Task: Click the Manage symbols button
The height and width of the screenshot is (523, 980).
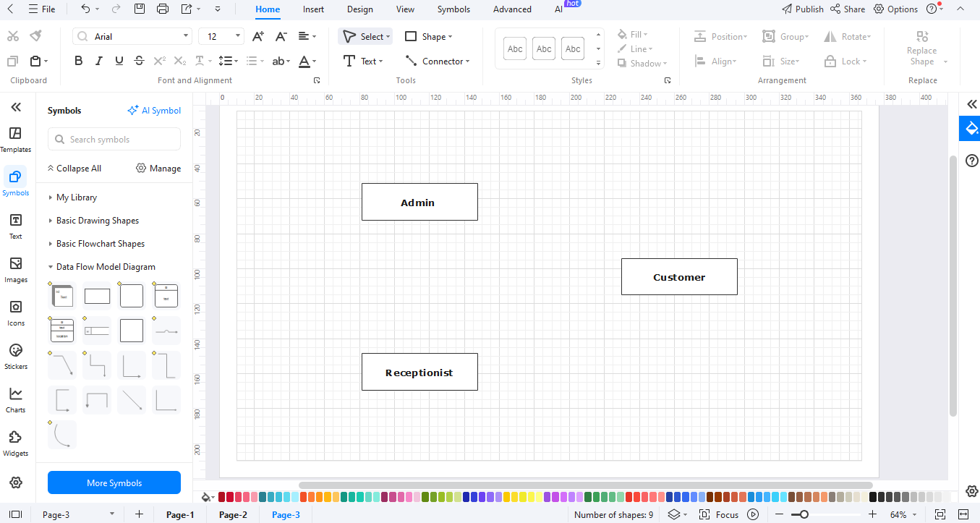Action: (x=158, y=169)
